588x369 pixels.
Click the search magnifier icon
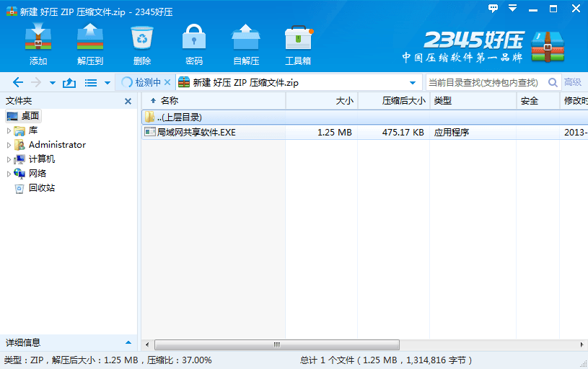click(553, 82)
